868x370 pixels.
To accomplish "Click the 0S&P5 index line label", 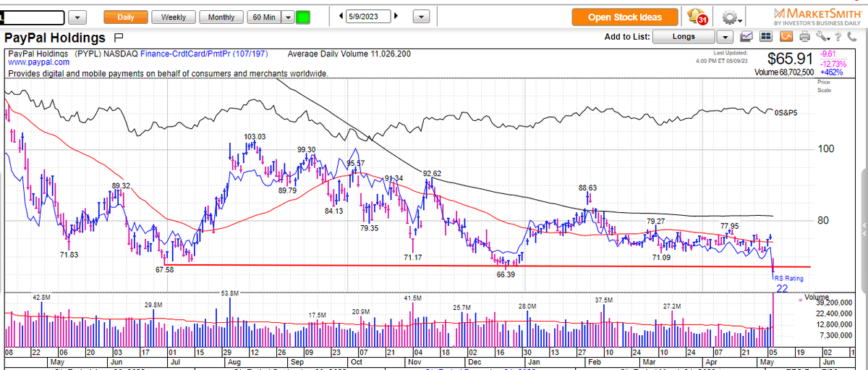I will coord(786,113).
